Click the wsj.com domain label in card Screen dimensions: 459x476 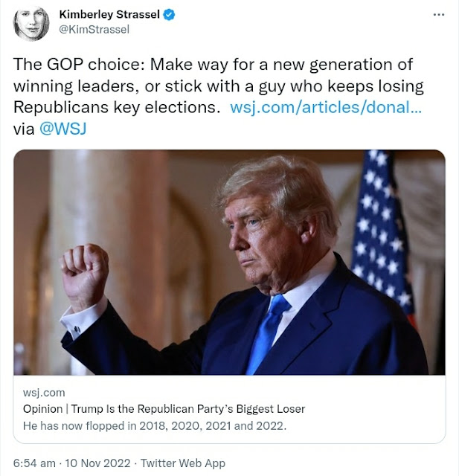(44, 393)
